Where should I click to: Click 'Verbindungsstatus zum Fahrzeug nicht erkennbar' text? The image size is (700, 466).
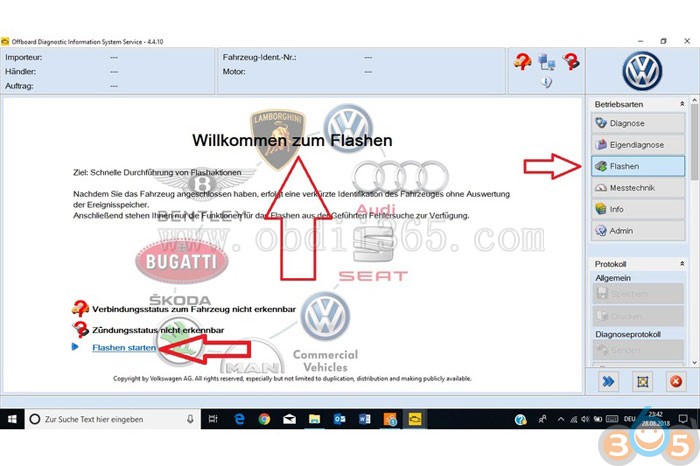click(194, 309)
